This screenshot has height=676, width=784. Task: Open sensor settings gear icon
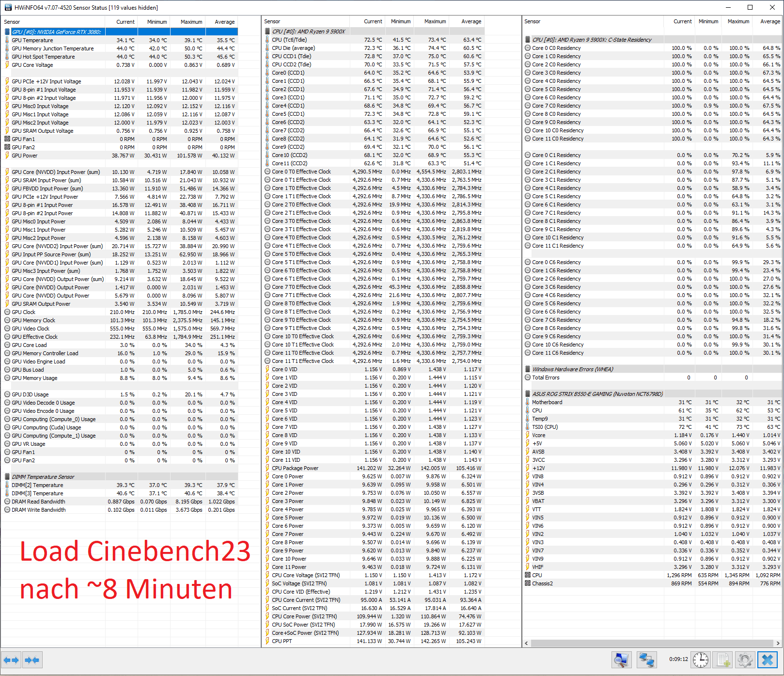[745, 660]
